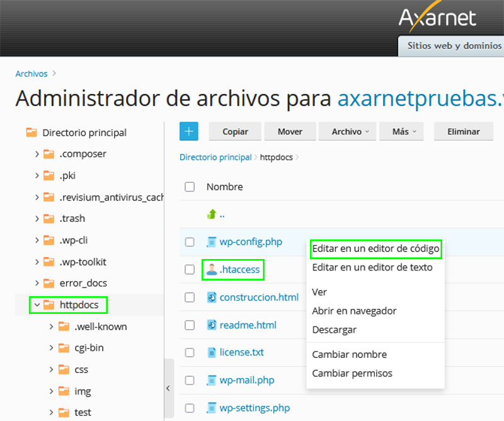Click the wp-mail.php file icon
This screenshot has height=421, width=504.
tap(212, 380)
